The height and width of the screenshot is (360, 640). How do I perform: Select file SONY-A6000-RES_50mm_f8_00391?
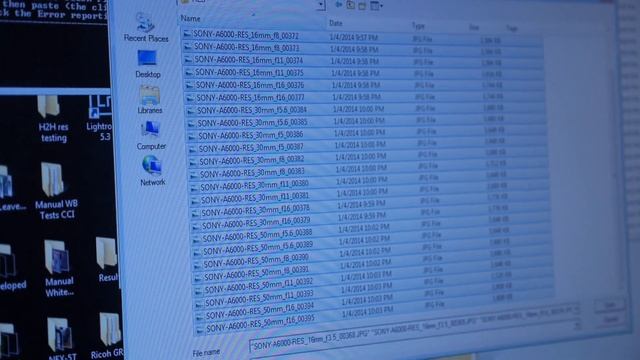[x=257, y=273]
